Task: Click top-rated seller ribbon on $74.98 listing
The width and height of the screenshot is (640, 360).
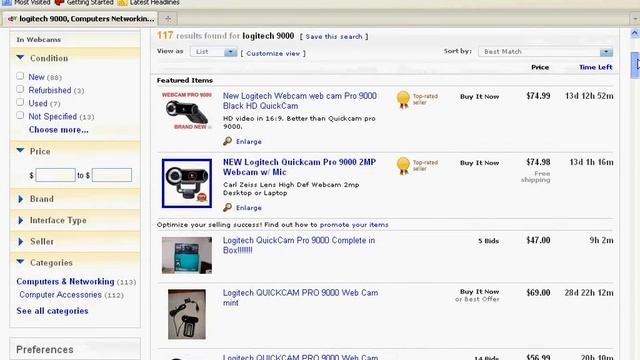Action: click(x=403, y=166)
